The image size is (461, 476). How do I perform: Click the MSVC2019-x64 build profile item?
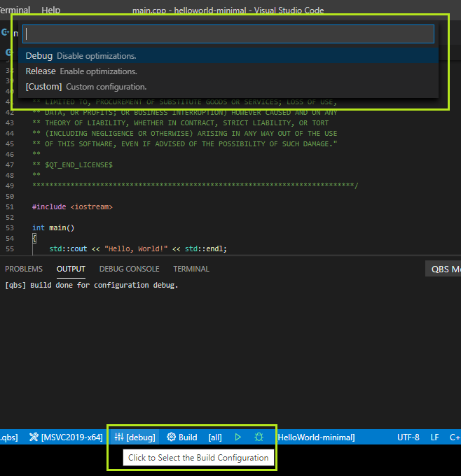67,437
